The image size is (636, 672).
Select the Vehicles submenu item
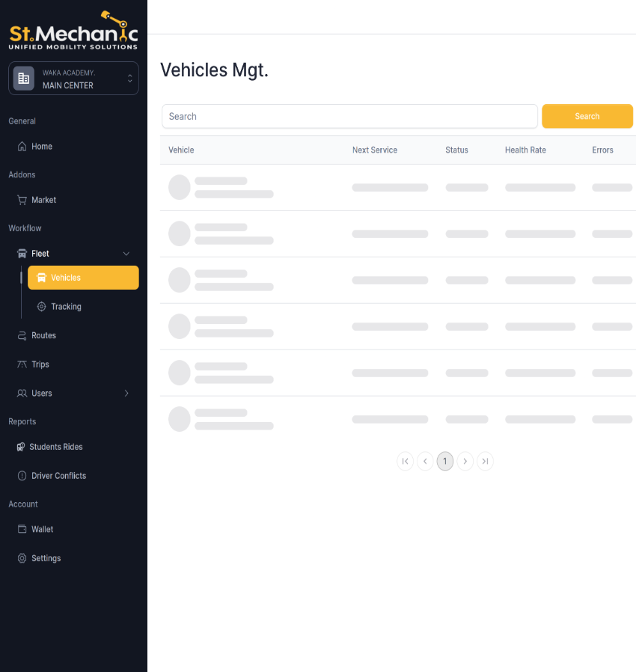point(83,278)
